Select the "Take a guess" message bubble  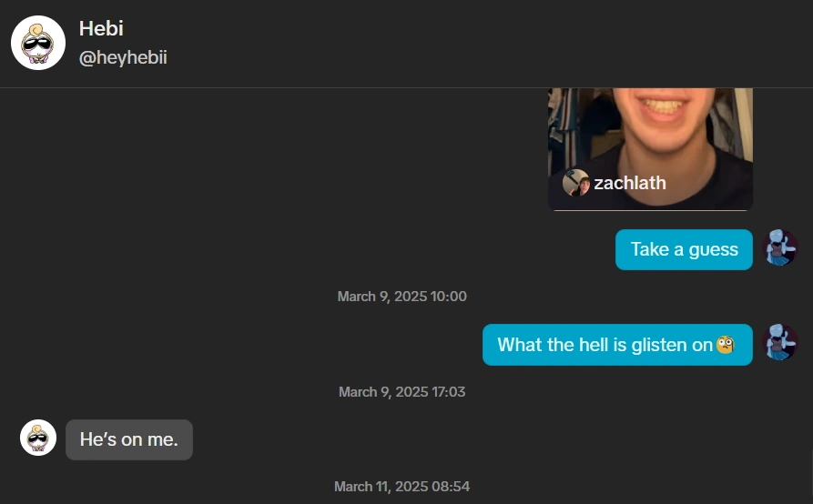[x=684, y=249]
